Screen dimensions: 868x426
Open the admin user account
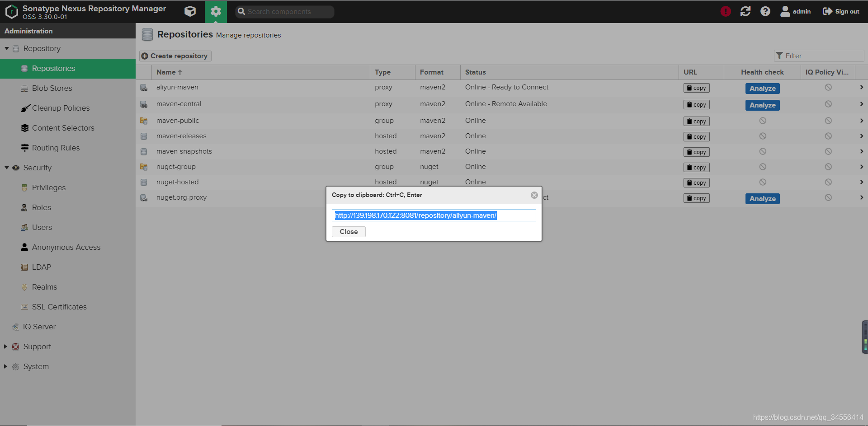[x=796, y=11]
